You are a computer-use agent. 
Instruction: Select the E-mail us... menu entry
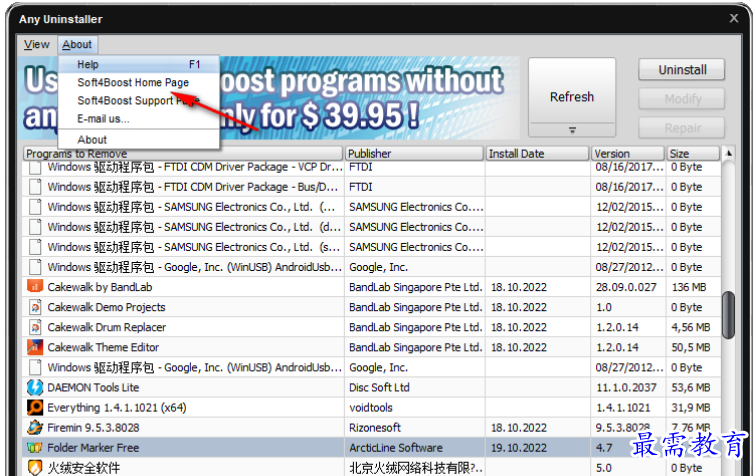(x=138, y=119)
